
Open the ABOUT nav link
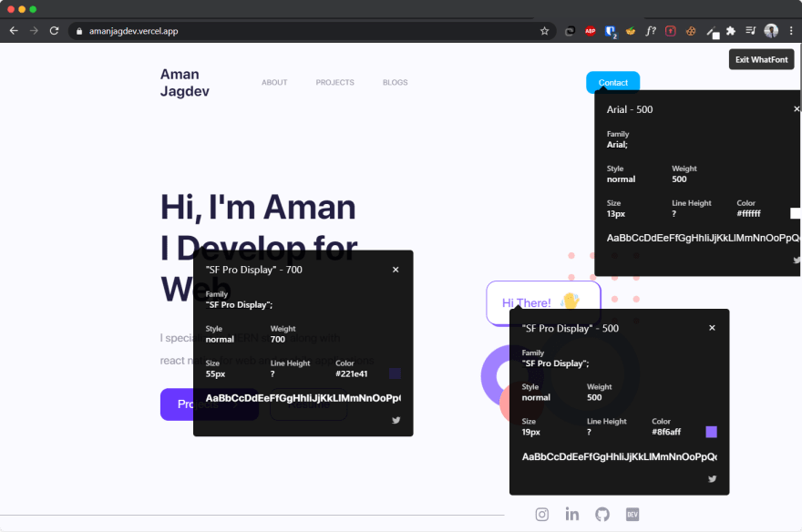click(274, 82)
